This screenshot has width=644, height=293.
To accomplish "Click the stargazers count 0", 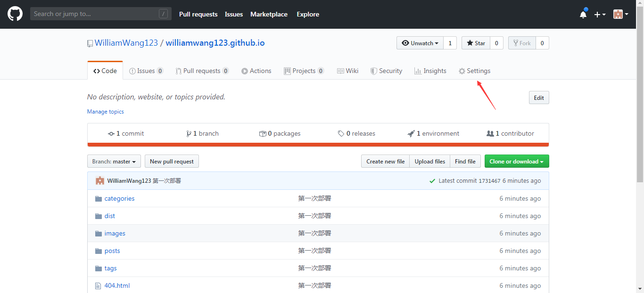I will pyautogui.click(x=496, y=43).
